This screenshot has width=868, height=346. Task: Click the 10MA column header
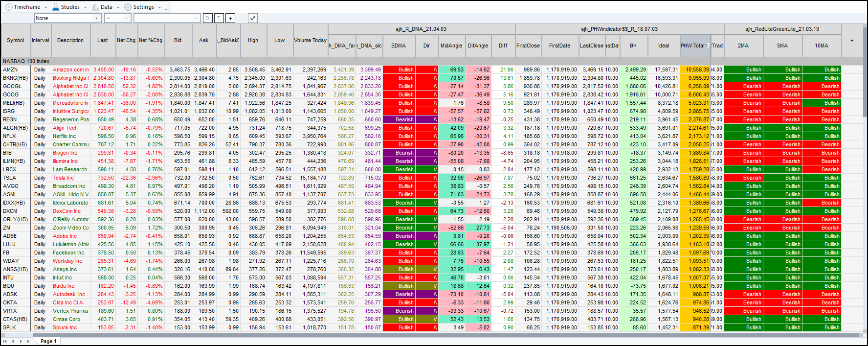point(822,46)
